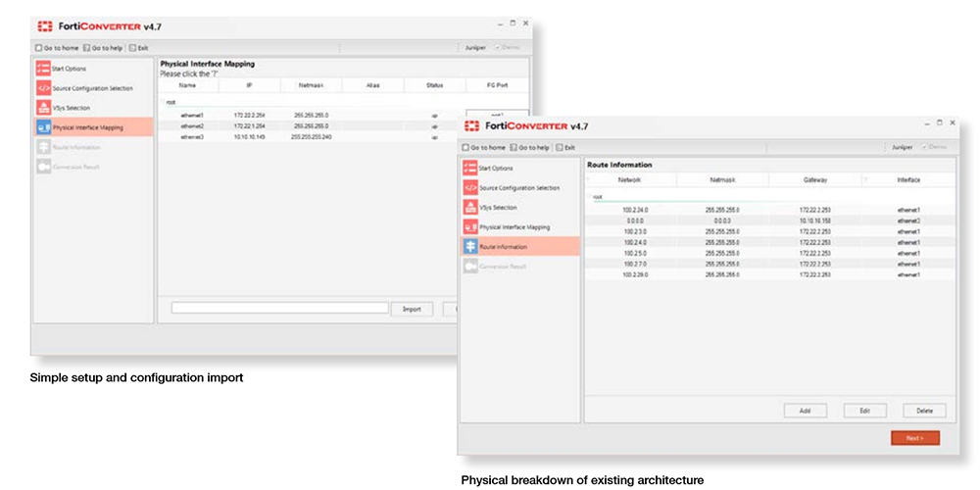Select VSys Selection step in front window
This screenshot has height=490, width=980.
(x=520, y=207)
